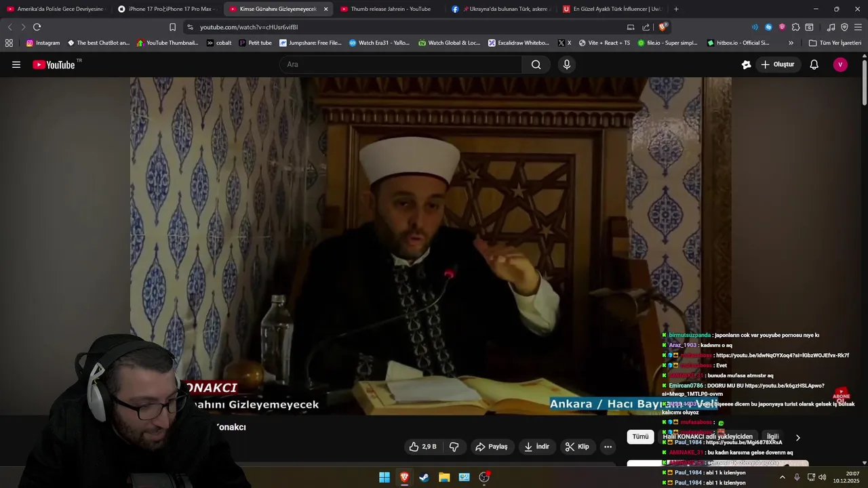Viewport: 868px width, 488px height.
Task: Bookmark this page with the bookmark icon
Action: [x=172, y=27]
